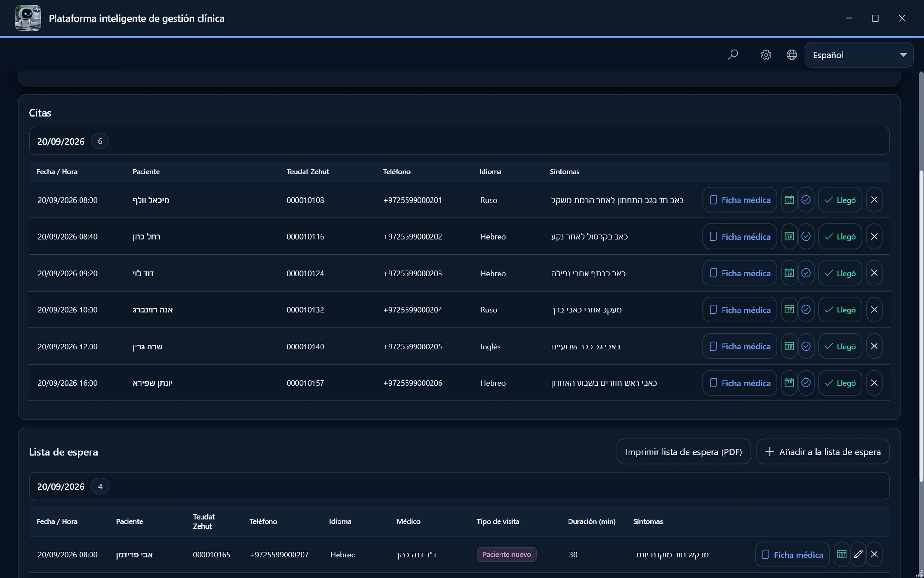
Task: Mark patient 000010116 as Llegó
Action: [x=840, y=236]
